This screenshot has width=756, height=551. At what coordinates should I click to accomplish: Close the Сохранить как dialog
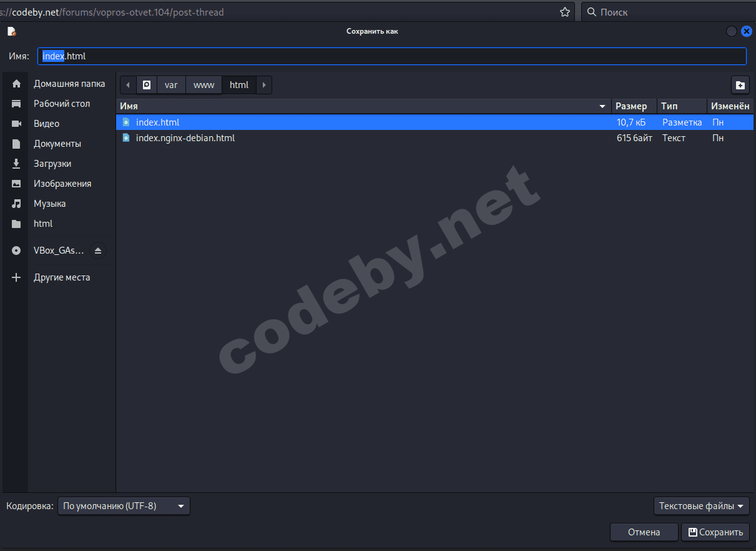[747, 31]
